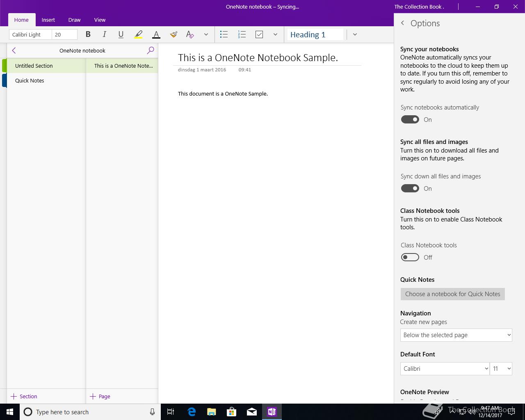The height and width of the screenshot is (420, 525).
Task: Expand more font formatting options
Action: [x=206, y=34]
